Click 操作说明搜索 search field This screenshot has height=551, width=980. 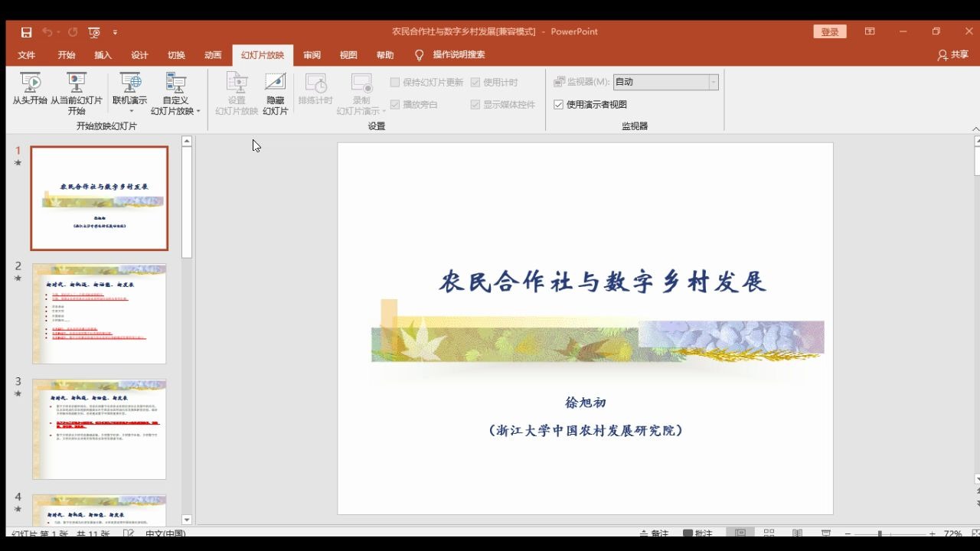[459, 55]
